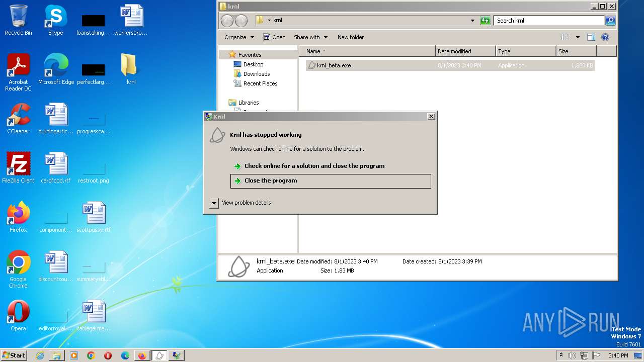Sort files by Date modified column
This screenshot has width=644, height=362.
(465, 51)
